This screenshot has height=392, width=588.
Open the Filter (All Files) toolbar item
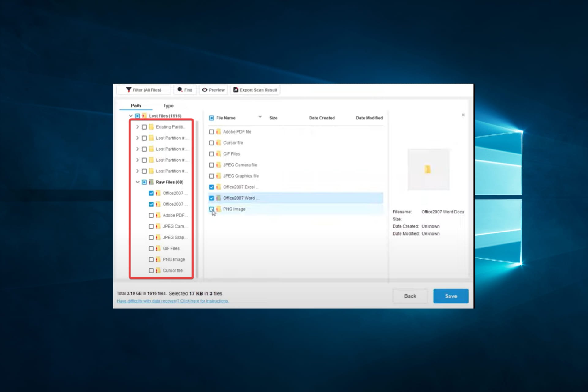coord(144,90)
